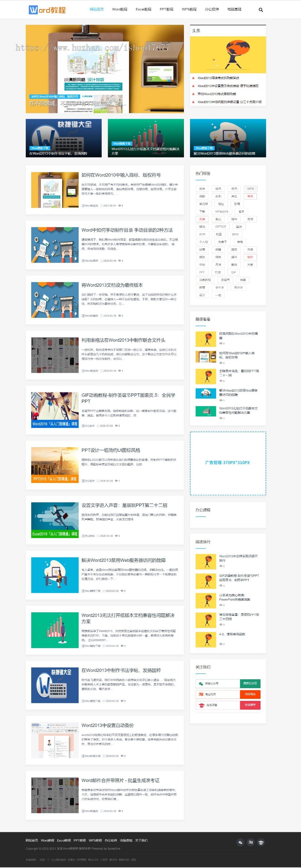
Task: Click the footer graduation cap icon
Action: point(261,842)
